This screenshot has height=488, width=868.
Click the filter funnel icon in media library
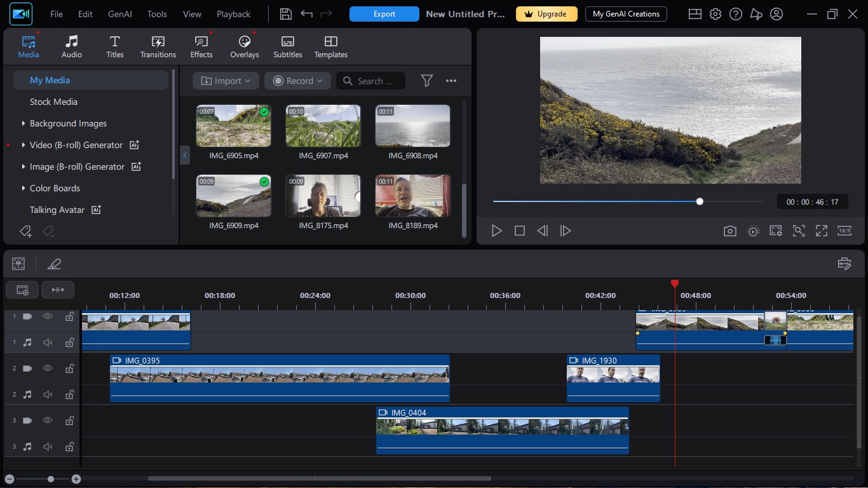click(x=427, y=81)
